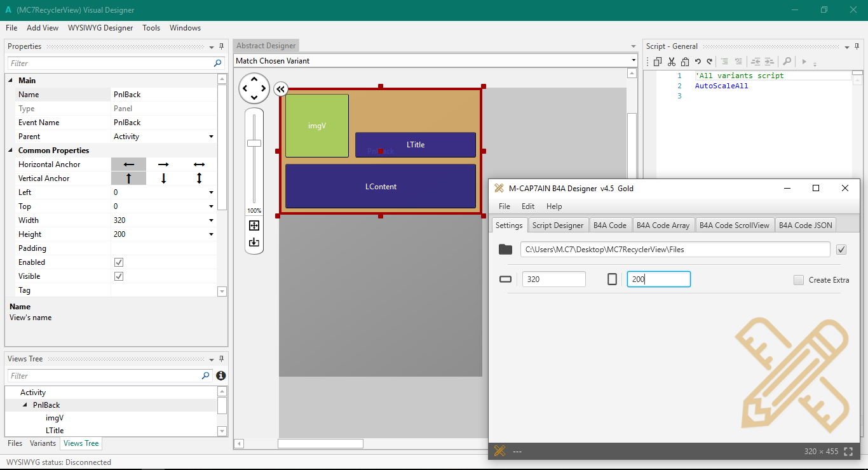Click the Search magnifier in Script toolbar
The width and height of the screenshot is (868, 470).
pyautogui.click(x=787, y=62)
